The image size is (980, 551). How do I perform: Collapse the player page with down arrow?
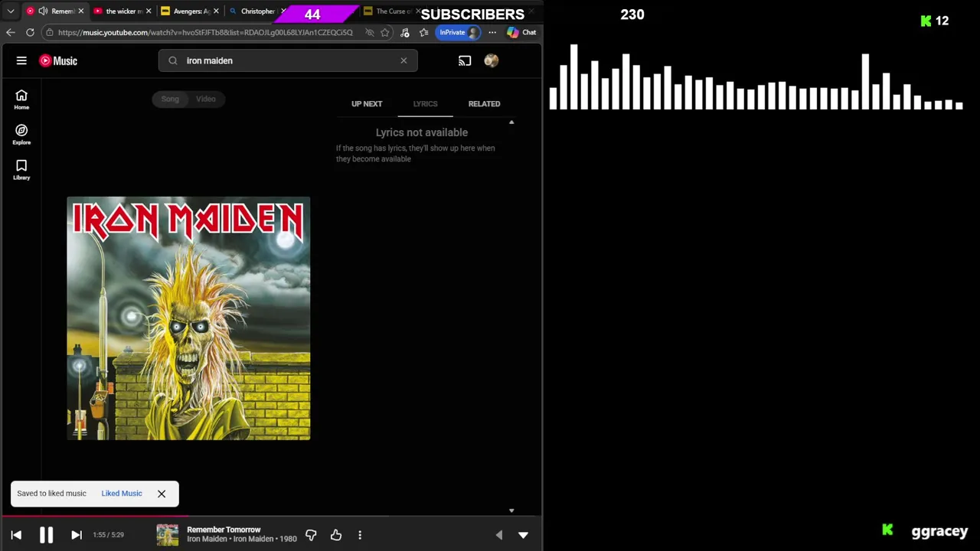523,535
